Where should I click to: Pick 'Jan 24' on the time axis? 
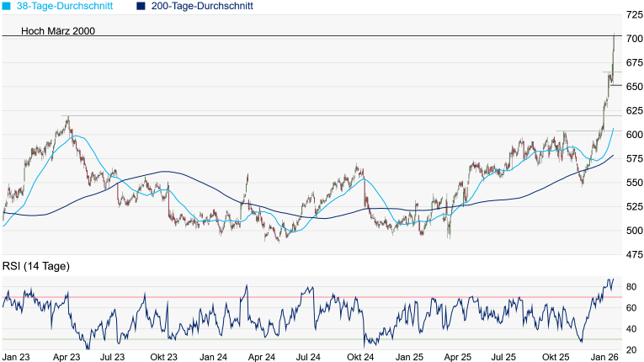click(214, 357)
